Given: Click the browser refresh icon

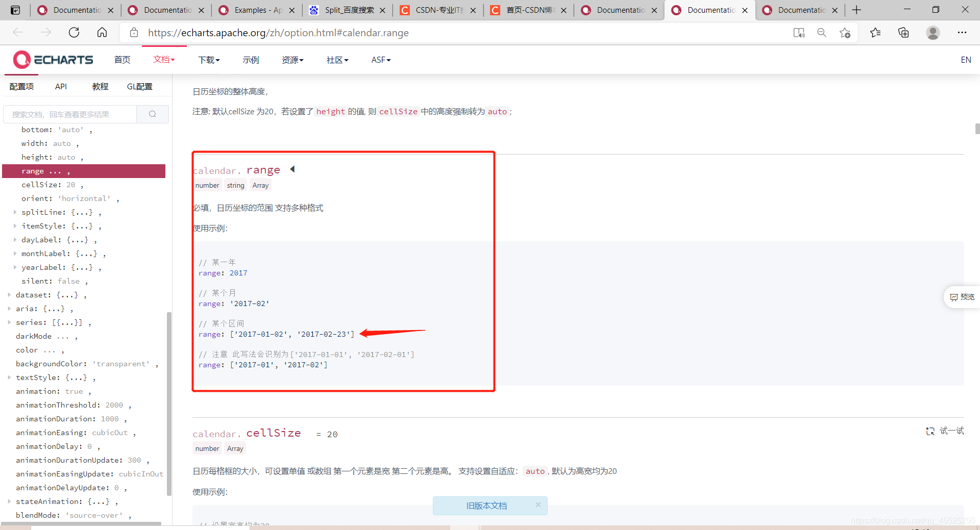Looking at the screenshot, I should point(74,33).
